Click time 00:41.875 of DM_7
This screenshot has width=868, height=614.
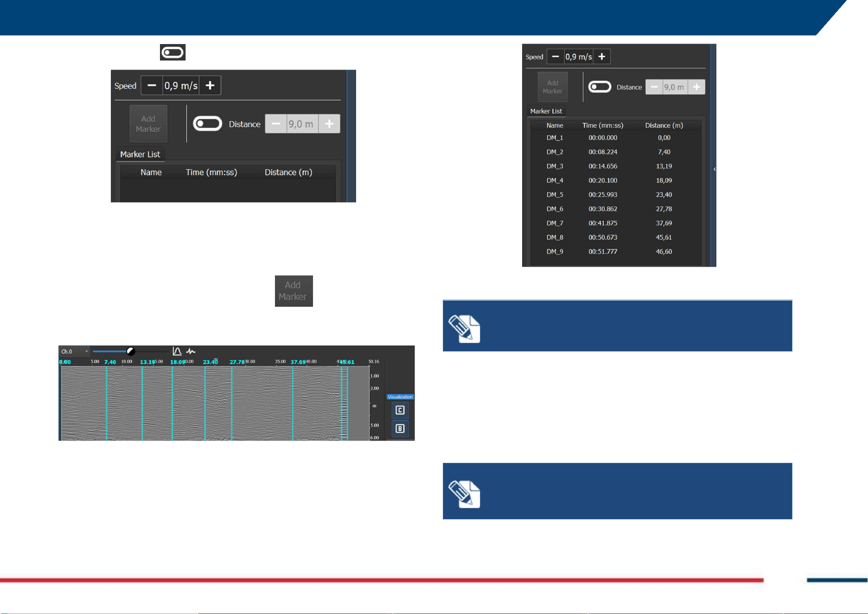[x=603, y=223]
